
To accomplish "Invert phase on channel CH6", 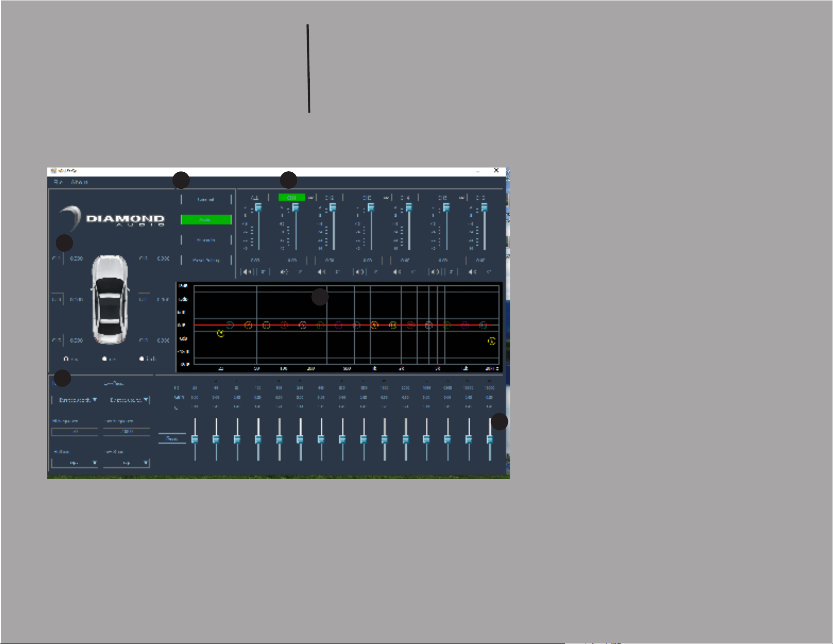I will (x=489, y=272).
